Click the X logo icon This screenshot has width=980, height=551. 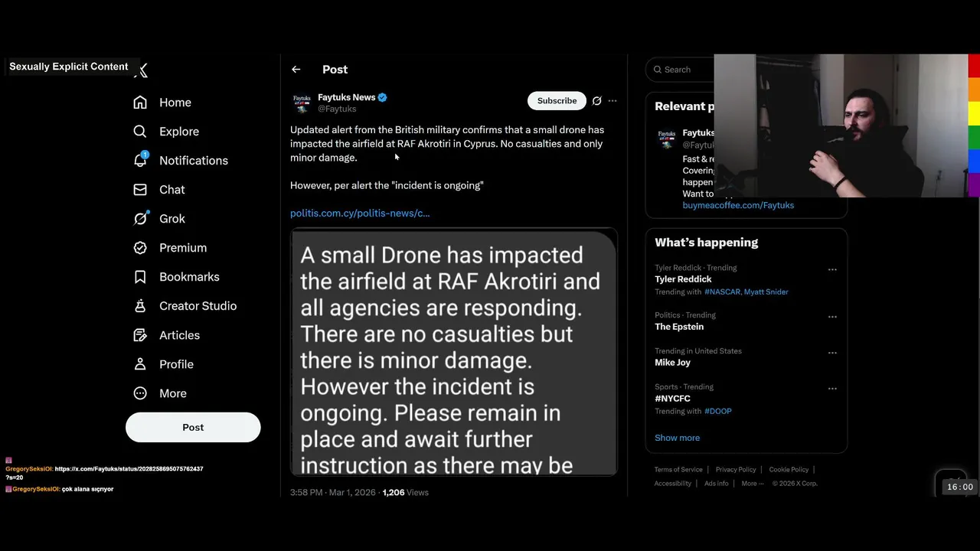142,70
